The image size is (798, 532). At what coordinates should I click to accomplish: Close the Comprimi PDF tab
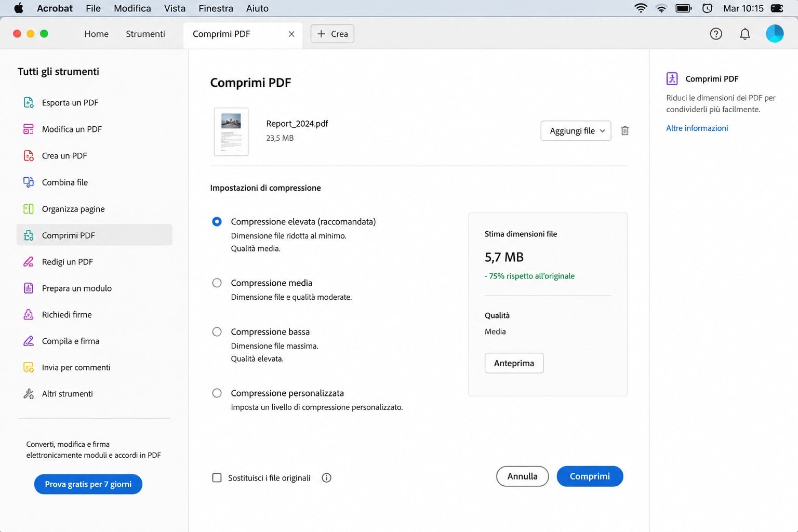pyautogui.click(x=291, y=34)
